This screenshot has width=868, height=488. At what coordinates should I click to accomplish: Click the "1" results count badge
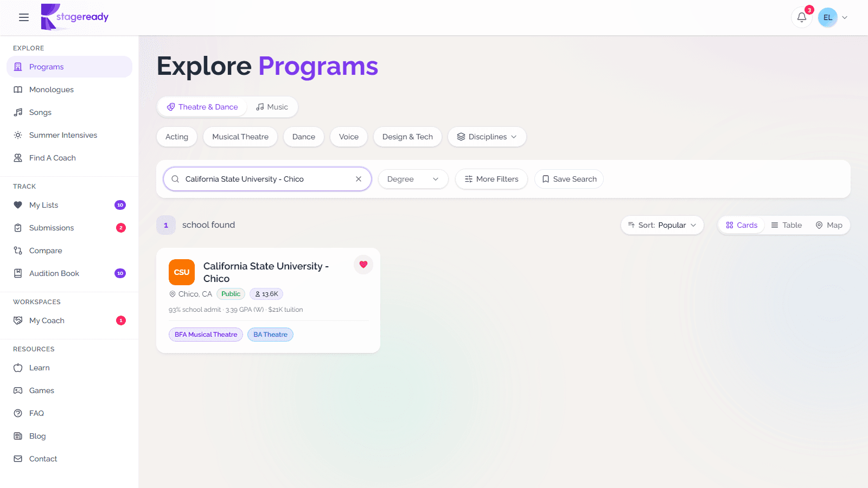coord(166,225)
